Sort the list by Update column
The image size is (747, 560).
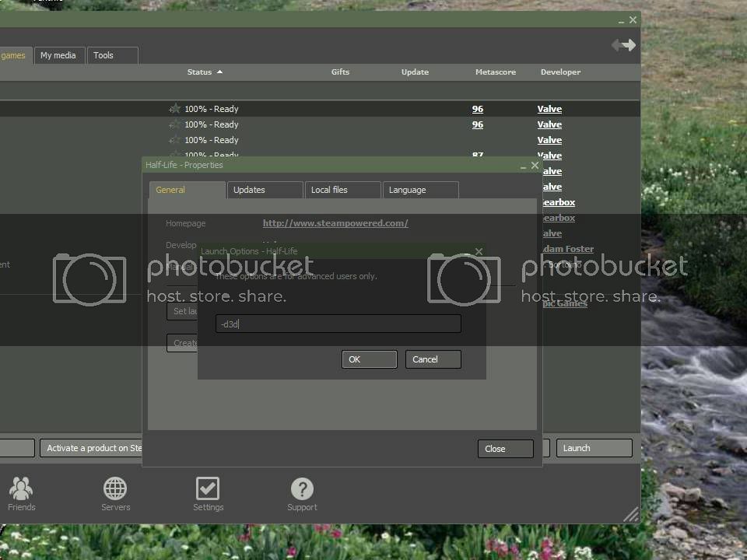tap(415, 72)
